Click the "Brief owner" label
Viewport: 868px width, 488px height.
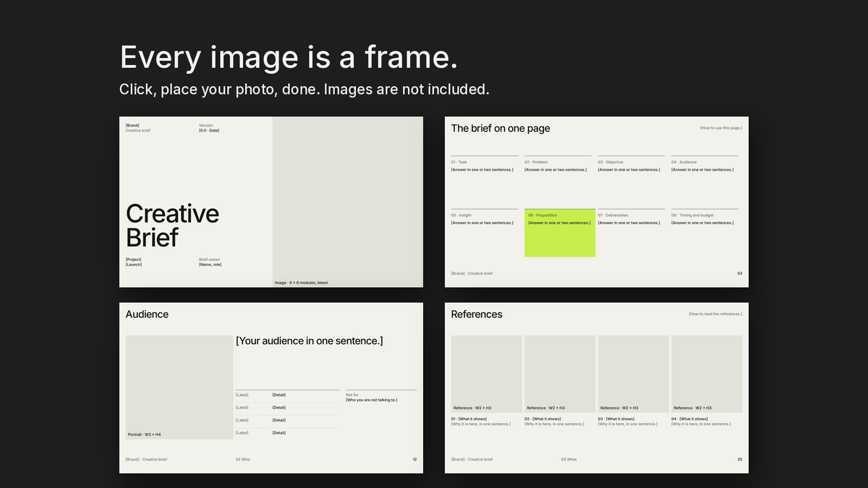point(210,260)
